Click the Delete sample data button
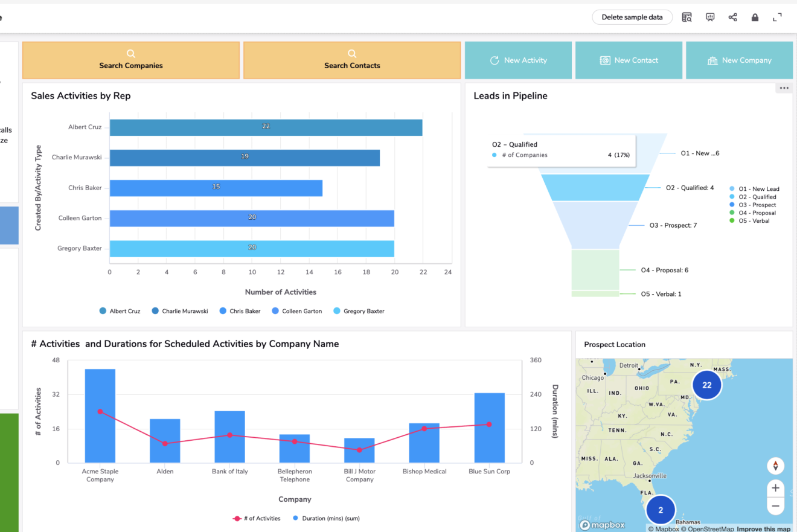Image resolution: width=797 pixels, height=532 pixels. (x=632, y=18)
